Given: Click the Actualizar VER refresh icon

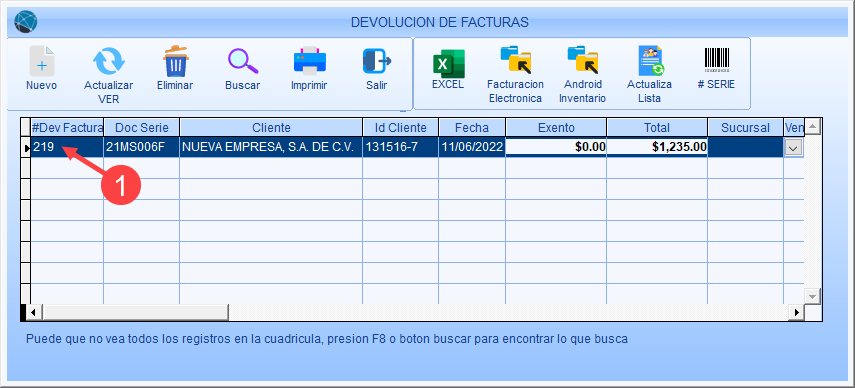Looking at the screenshot, I should [109, 61].
